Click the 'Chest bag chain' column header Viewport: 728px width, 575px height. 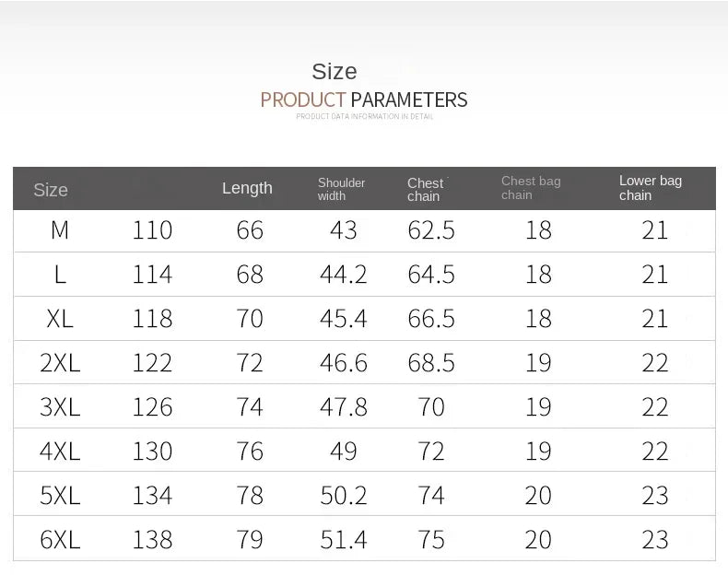click(x=531, y=188)
